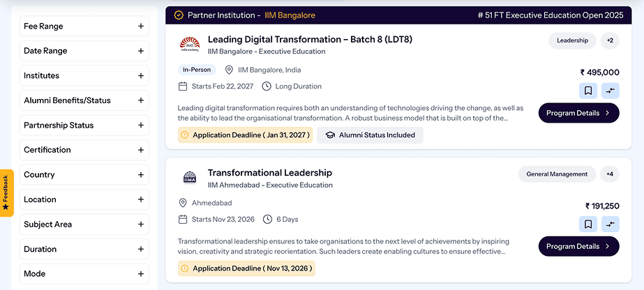The image size is (644, 290).
Task: Click clock icon beside 6 Days
Action: click(267, 220)
